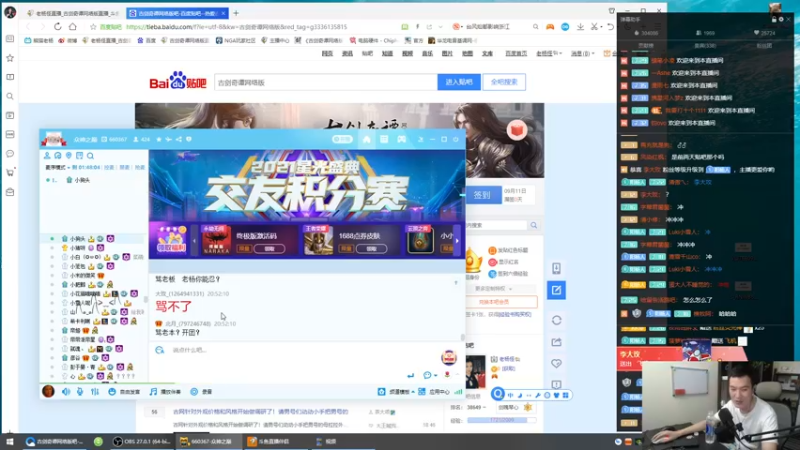Open the headset icon in YY sidebar

click(x=58, y=156)
